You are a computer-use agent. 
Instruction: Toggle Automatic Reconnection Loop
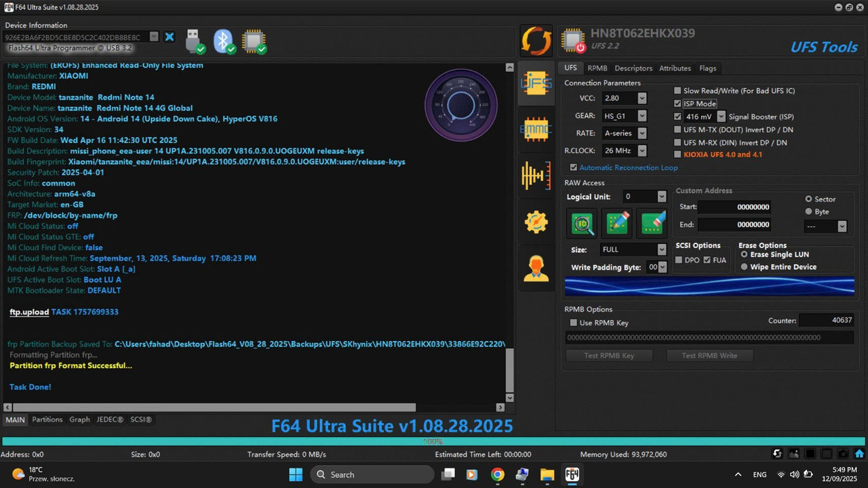[574, 167]
